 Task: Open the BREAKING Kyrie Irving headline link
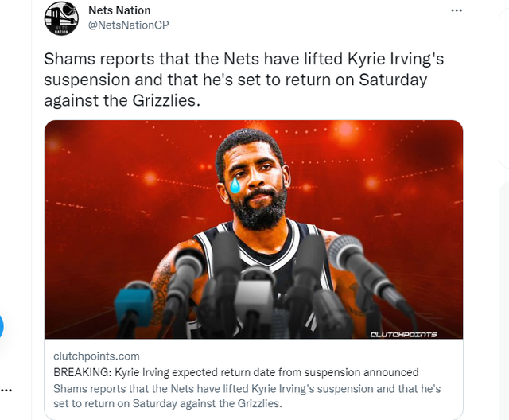[x=236, y=372]
